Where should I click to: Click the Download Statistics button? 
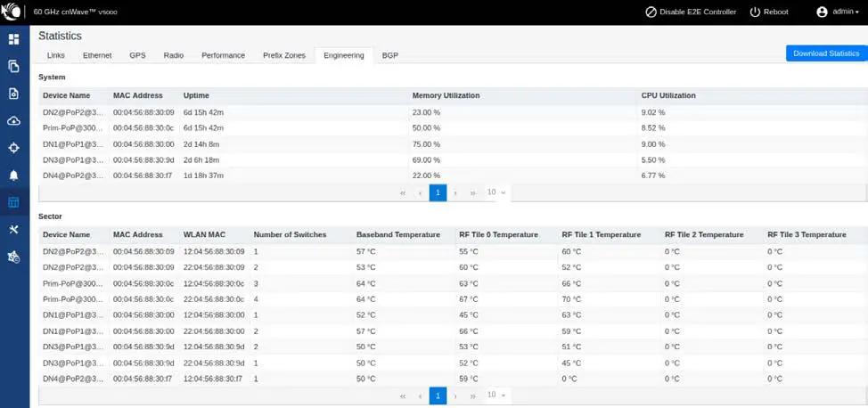[826, 53]
